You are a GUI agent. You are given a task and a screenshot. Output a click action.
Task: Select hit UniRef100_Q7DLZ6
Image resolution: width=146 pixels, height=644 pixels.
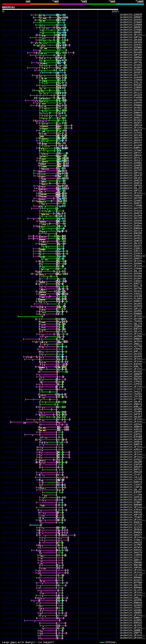[x=131, y=82]
